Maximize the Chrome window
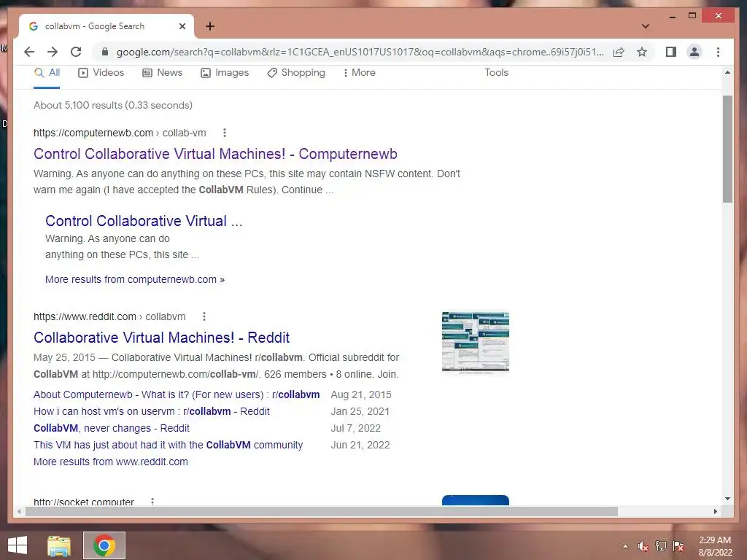Screen dimensions: 747x560 click(x=692, y=16)
